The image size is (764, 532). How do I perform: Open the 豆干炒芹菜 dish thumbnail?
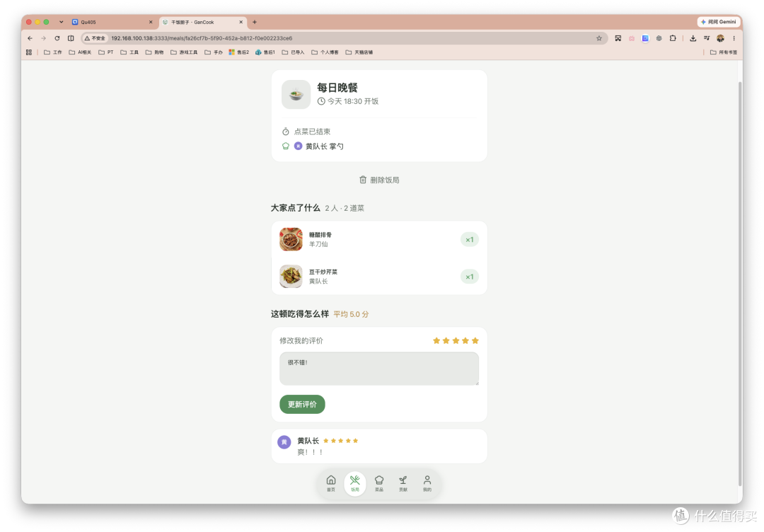tap(291, 276)
